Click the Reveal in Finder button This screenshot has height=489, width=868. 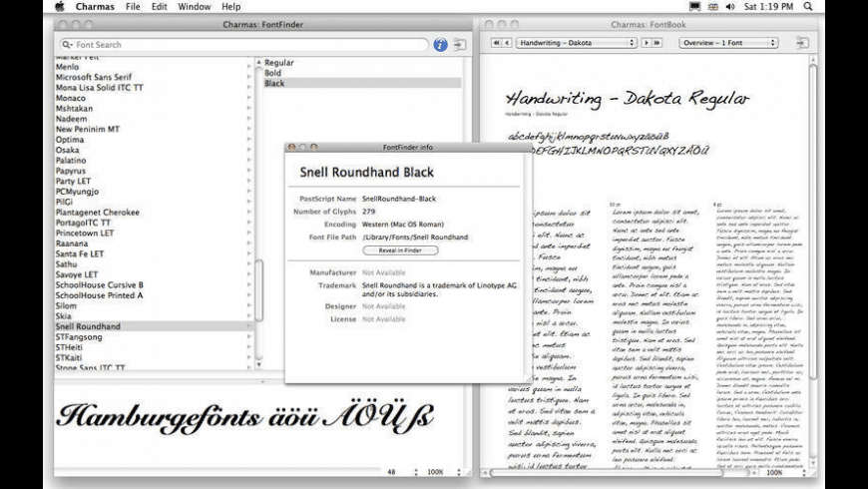(400, 250)
